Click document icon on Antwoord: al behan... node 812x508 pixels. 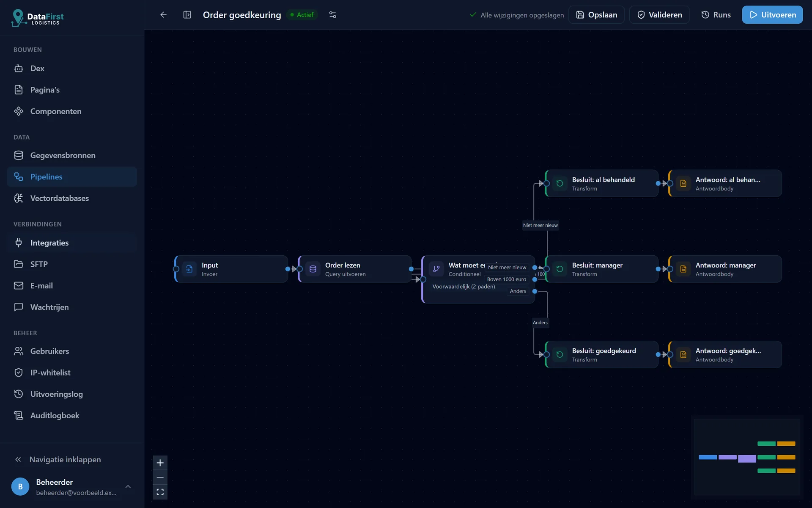coord(683,183)
